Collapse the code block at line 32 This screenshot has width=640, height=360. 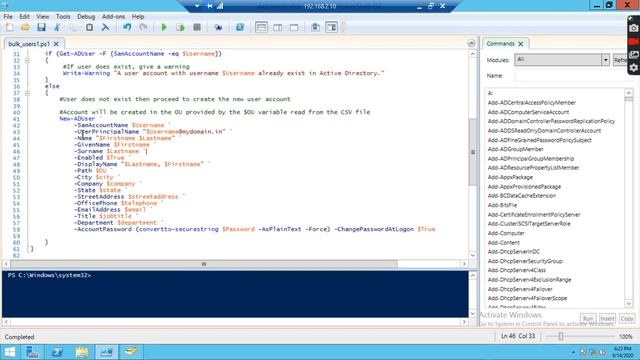tap(27, 60)
